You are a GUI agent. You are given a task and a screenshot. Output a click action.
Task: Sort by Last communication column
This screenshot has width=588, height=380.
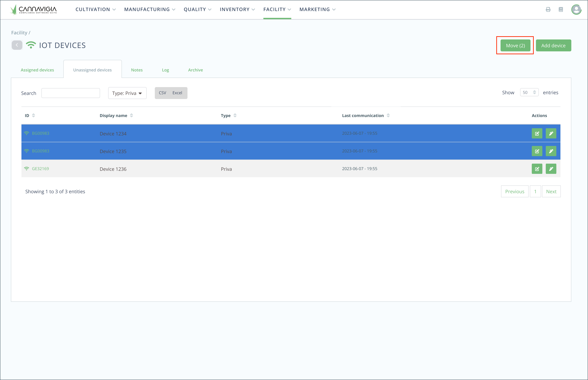388,115
